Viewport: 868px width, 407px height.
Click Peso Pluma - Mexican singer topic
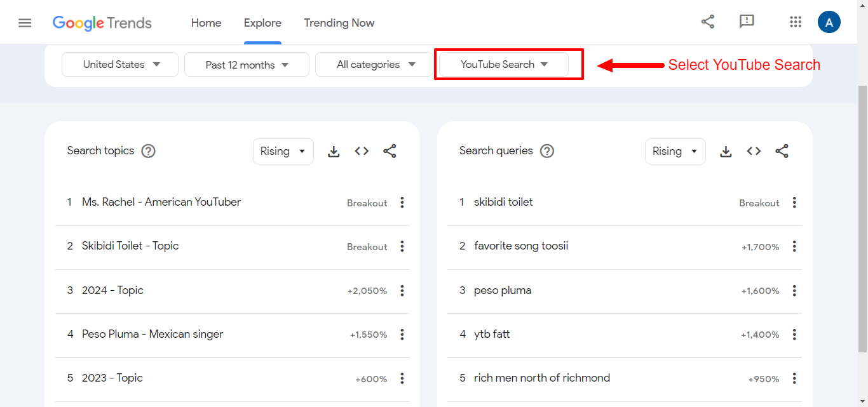pyautogui.click(x=153, y=334)
